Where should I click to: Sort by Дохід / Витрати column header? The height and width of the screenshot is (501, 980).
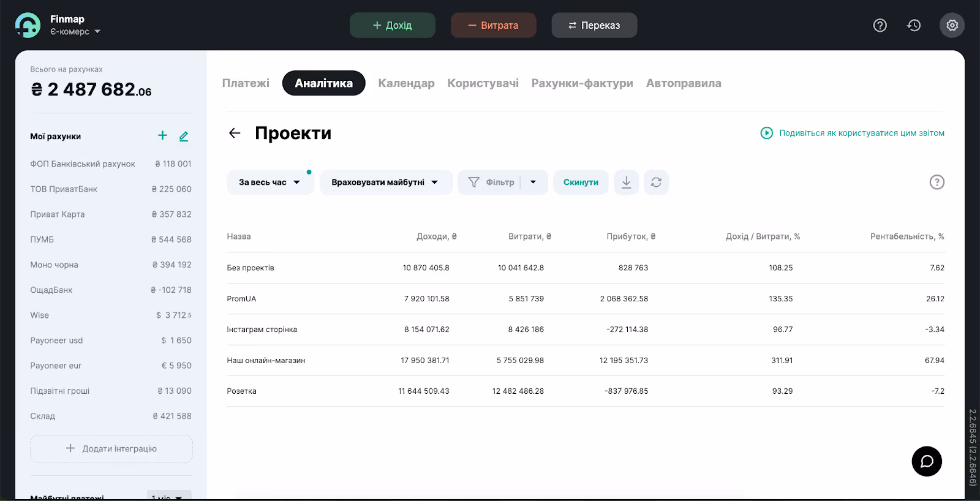[763, 236]
